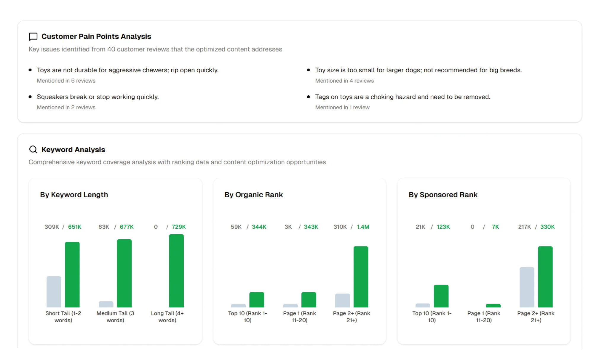Click the By Sponsored Rank chart title
607x364 pixels.
[443, 195]
